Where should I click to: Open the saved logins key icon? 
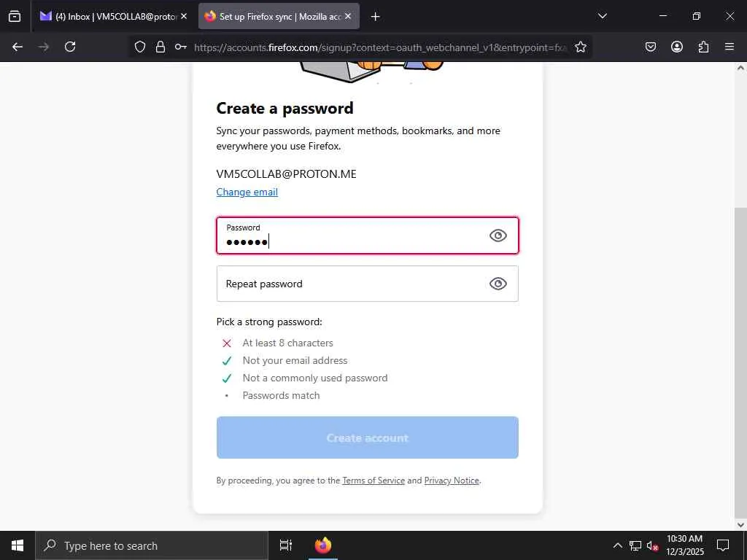(x=181, y=47)
